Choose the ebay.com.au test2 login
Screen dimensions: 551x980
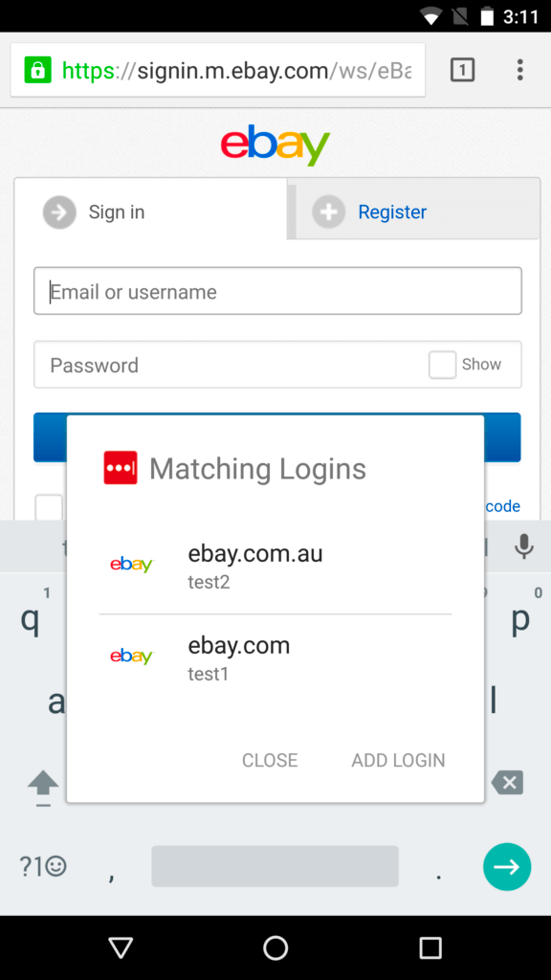(275, 567)
